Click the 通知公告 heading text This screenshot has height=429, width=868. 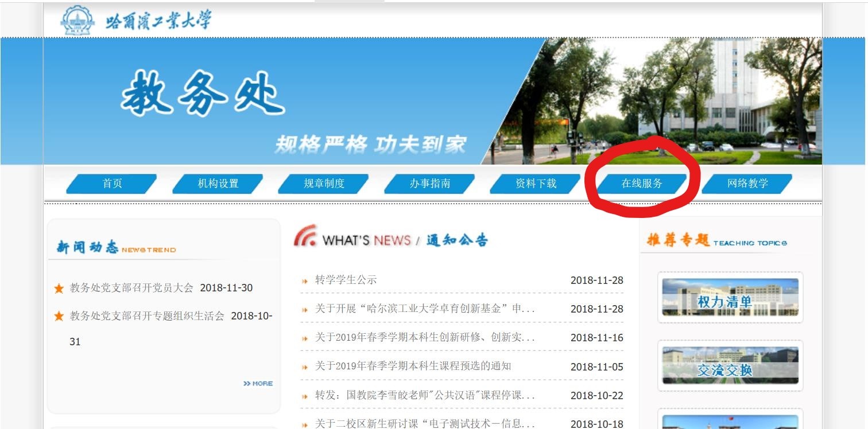pos(457,240)
